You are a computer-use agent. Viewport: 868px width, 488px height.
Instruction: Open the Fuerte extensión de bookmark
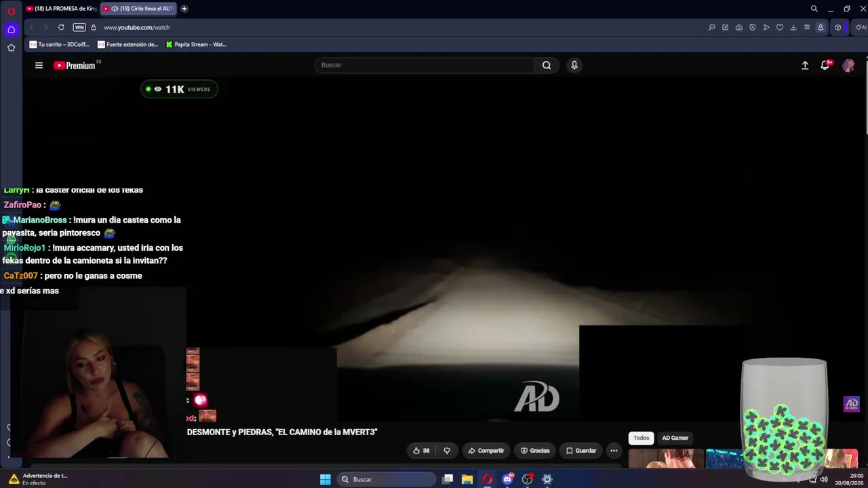(127, 45)
